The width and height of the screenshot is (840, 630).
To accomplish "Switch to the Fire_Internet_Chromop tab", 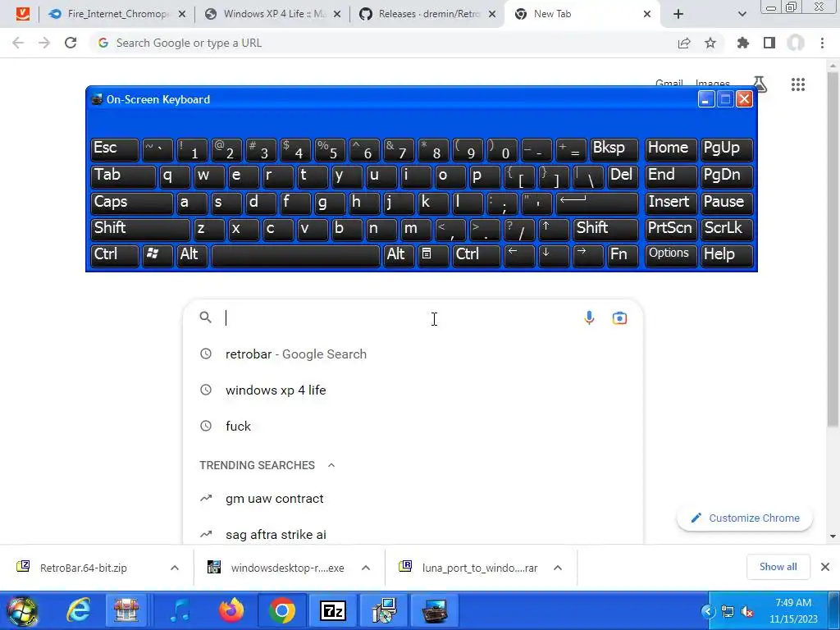I will click(x=117, y=14).
